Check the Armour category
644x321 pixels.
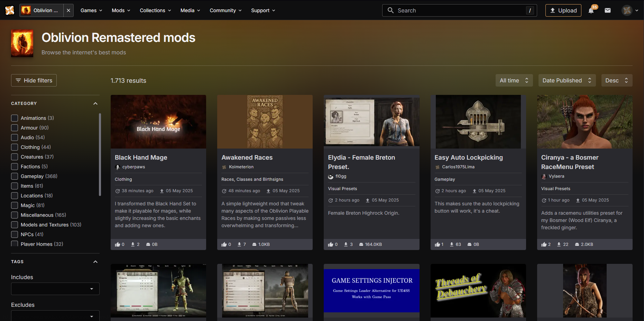coord(15,128)
